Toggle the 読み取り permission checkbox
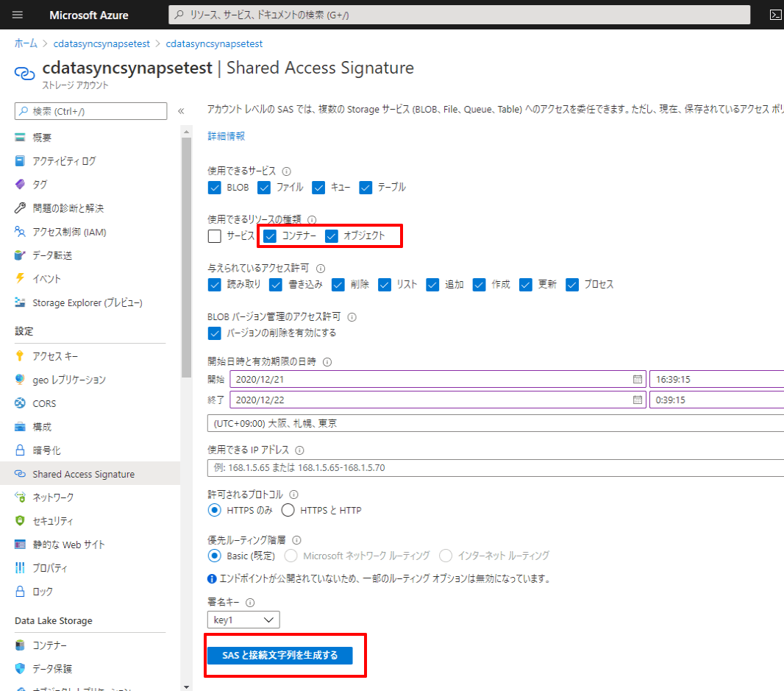Screen dimensions: 784x691 [x=215, y=285]
